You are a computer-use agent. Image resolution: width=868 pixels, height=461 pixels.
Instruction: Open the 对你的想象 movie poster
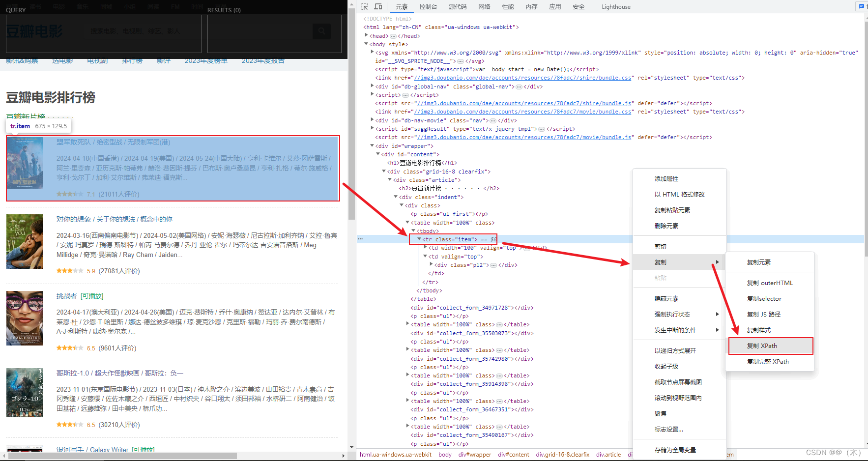[x=25, y=241]
